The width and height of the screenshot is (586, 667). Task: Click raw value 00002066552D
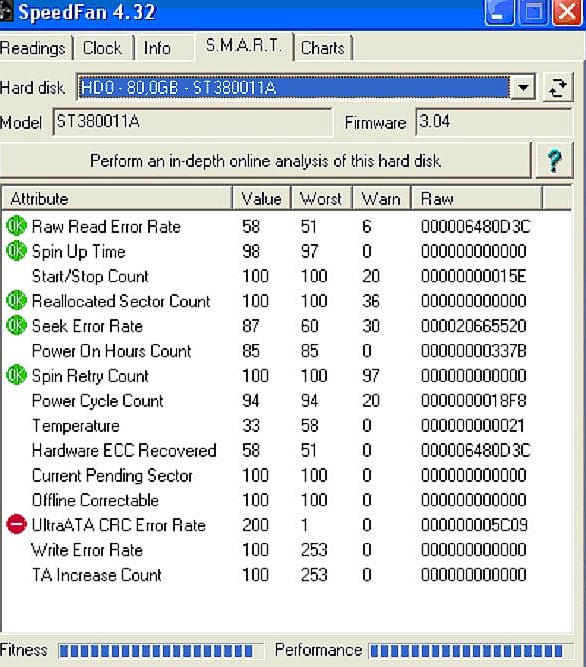pyautogui.click(x=474, y=326)
